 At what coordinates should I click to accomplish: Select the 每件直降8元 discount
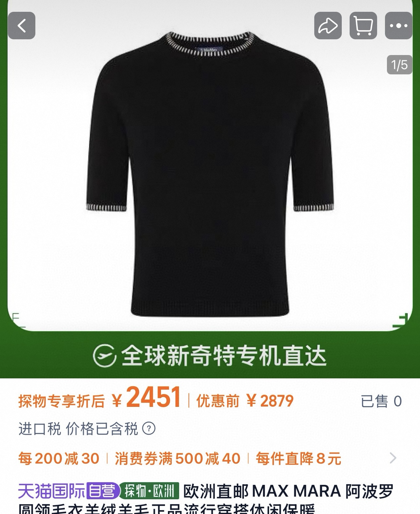pyautogui.click(x=298, y=458)
